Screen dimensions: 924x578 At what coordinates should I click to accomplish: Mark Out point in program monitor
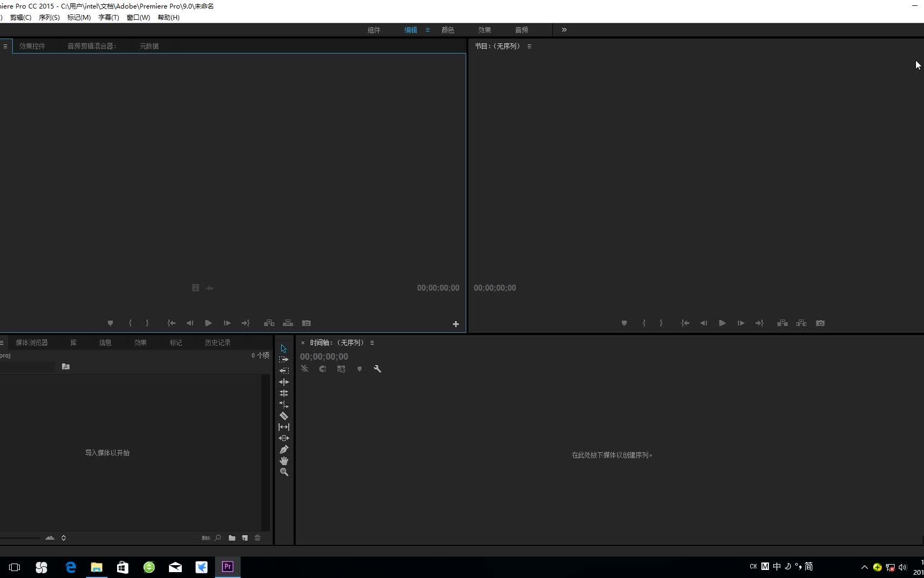point(661,323)
